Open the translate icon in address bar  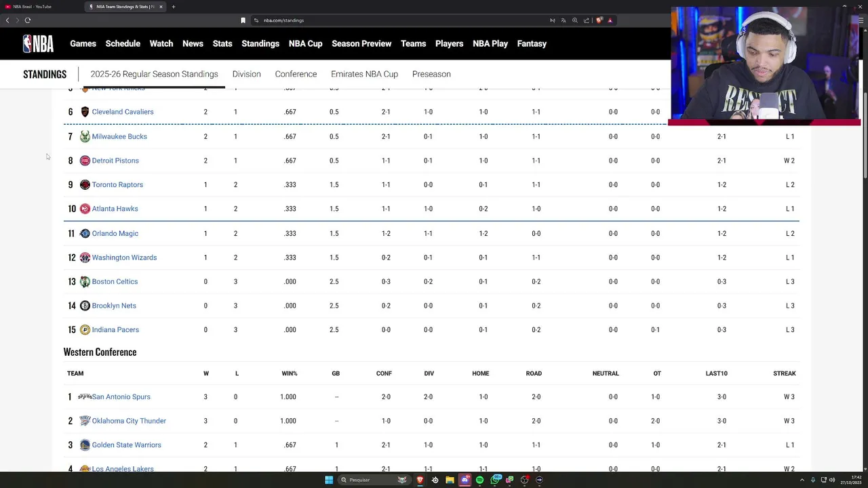tap(564, 20)
